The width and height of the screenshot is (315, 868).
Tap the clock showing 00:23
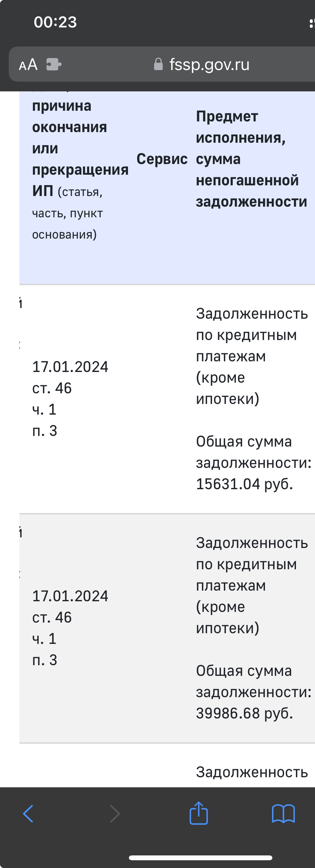[x=55, y=22]
